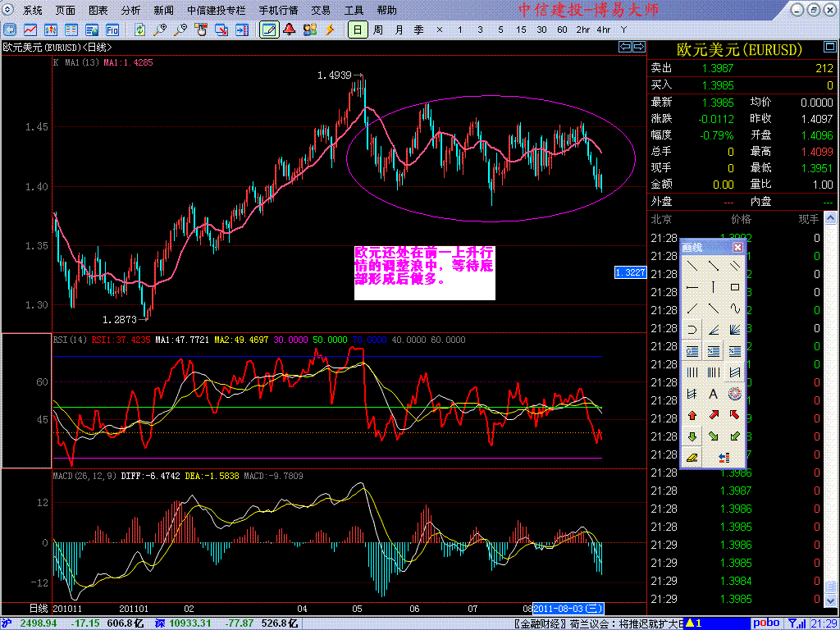Click the zoom in magnifier icon

point(160,30)
